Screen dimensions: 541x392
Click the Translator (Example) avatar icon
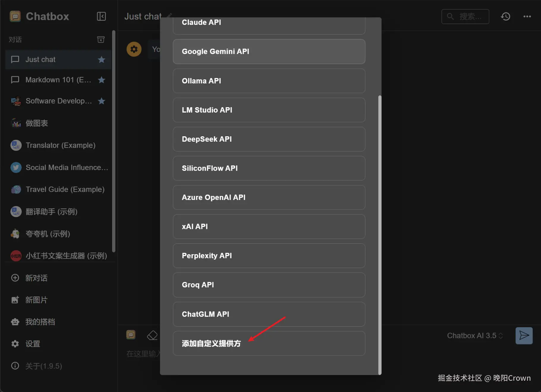(x=16, y=145)
